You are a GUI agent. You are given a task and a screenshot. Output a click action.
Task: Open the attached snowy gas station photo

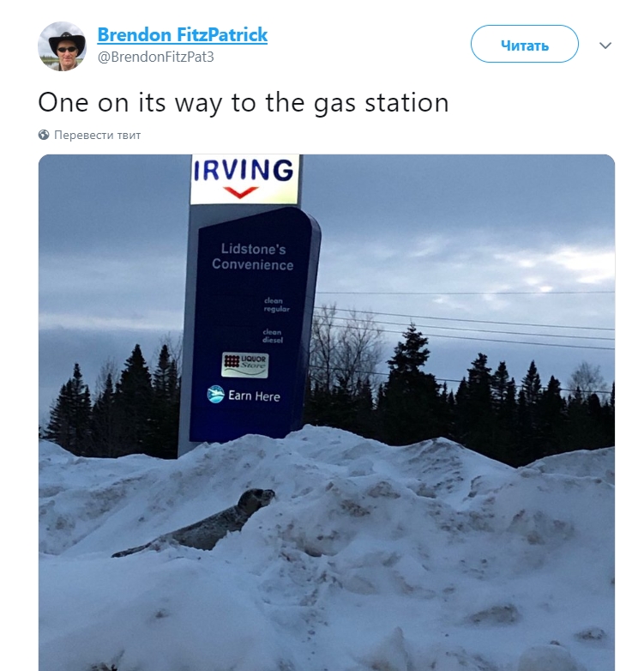[327, 413]
